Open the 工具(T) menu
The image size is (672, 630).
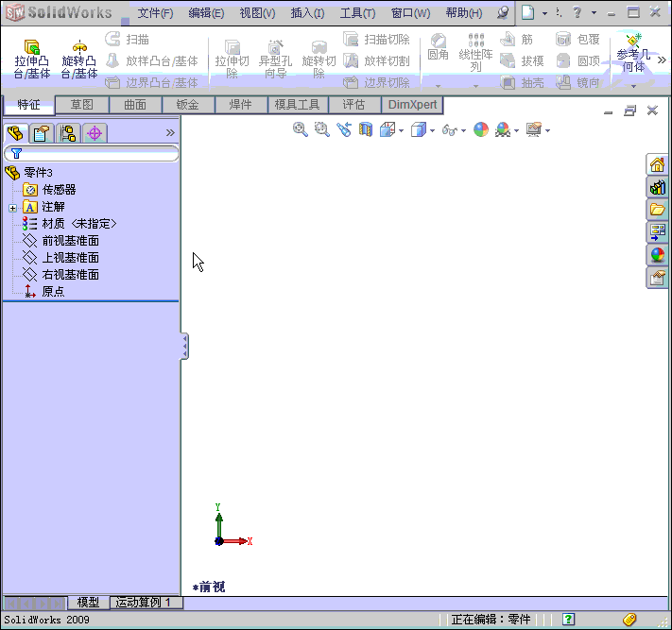(357, 13)
